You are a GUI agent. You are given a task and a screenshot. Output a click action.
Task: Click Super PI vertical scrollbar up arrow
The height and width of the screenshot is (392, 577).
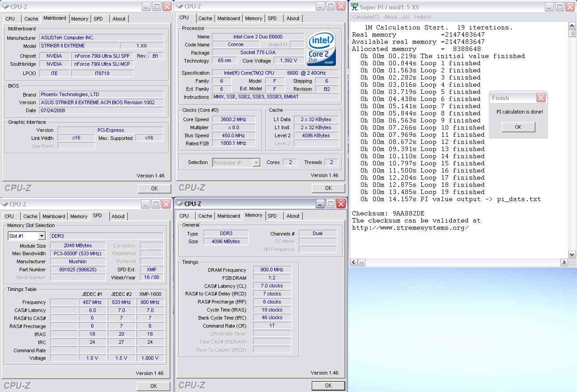click(x=572, y=27)
